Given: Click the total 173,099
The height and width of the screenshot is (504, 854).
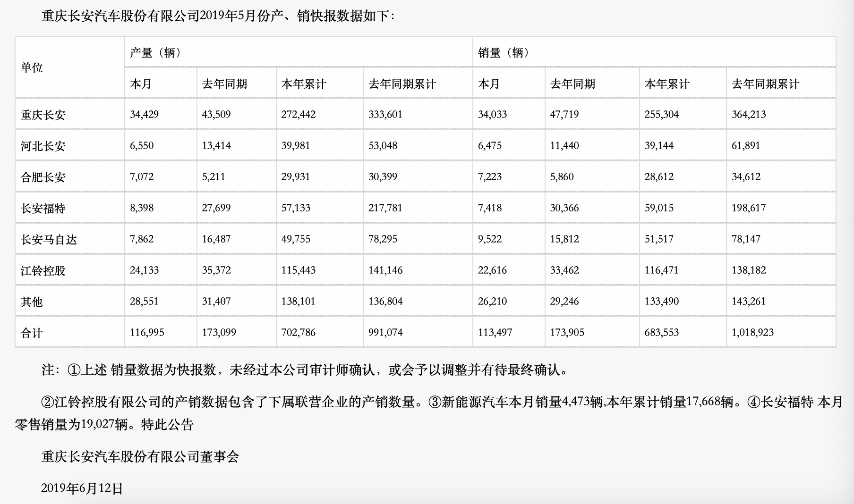Looking at the screenshot, I should pos(219,332).
